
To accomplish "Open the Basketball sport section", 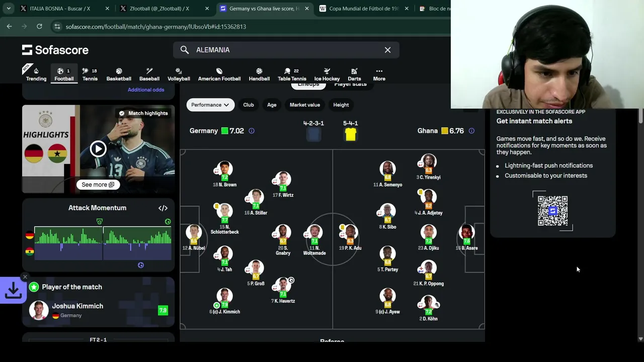I will click(119, 74).
